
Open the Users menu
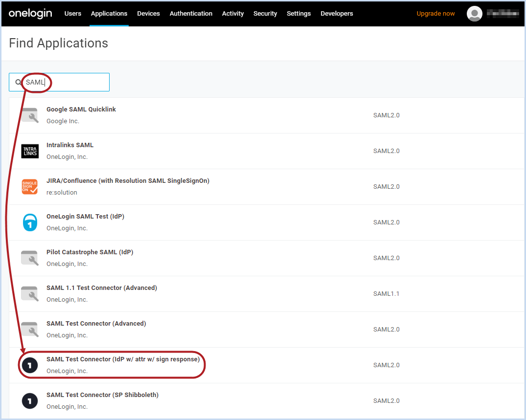click(x=73, y=13)
